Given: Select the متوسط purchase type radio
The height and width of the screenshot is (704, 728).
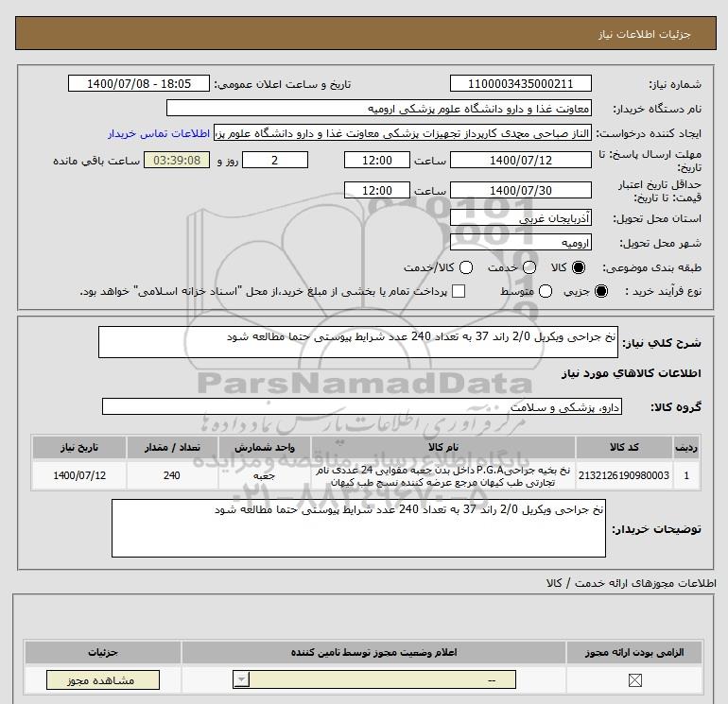Looking at the screenshot, I should click(x=546, y=291).
